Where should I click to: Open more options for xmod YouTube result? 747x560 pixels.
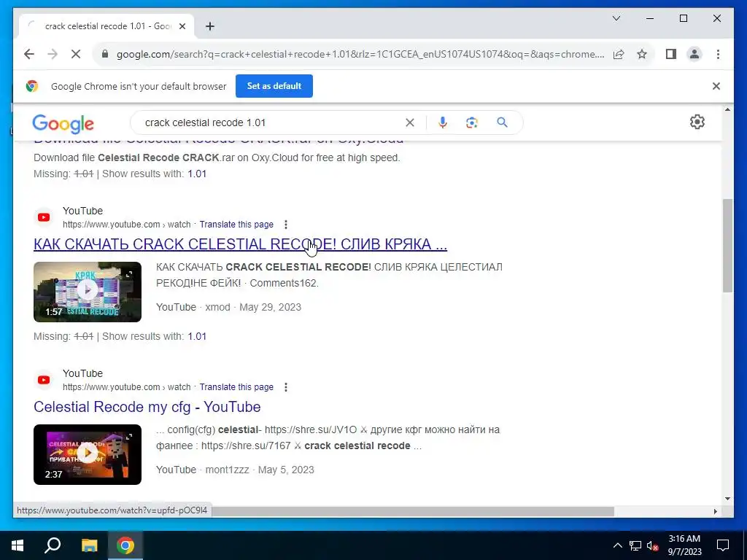pos(286,225)
